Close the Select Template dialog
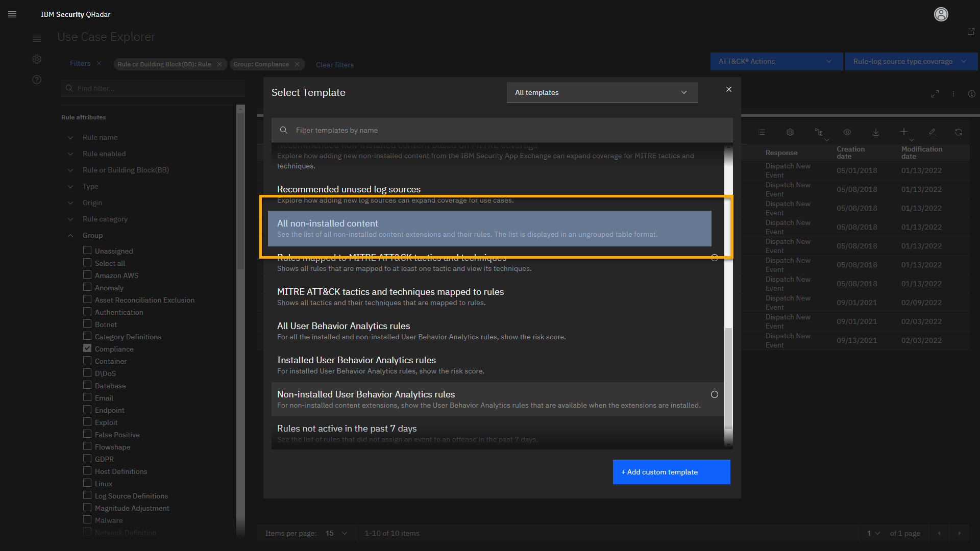The height and width of the screenshot is (551, 980). coord(729,89)
